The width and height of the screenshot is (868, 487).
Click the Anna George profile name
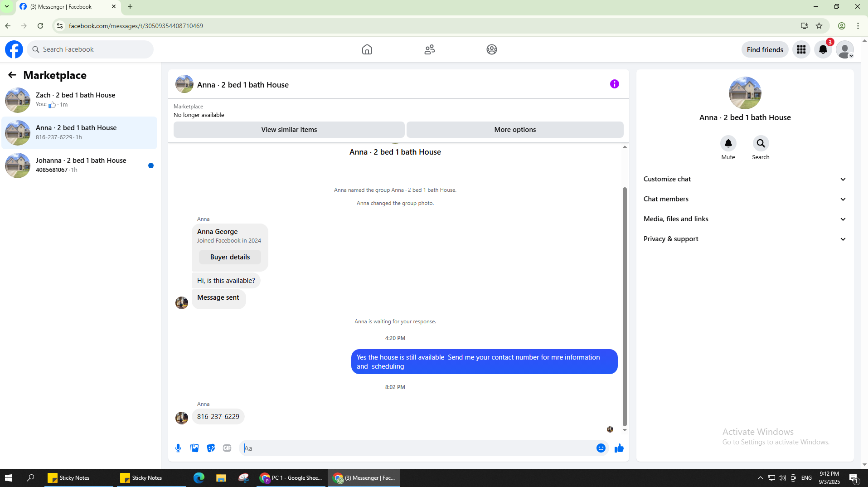click(217, 232)
